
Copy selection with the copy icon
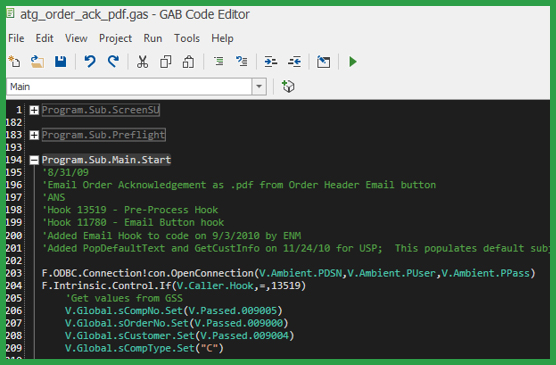(x=166, y=62)
